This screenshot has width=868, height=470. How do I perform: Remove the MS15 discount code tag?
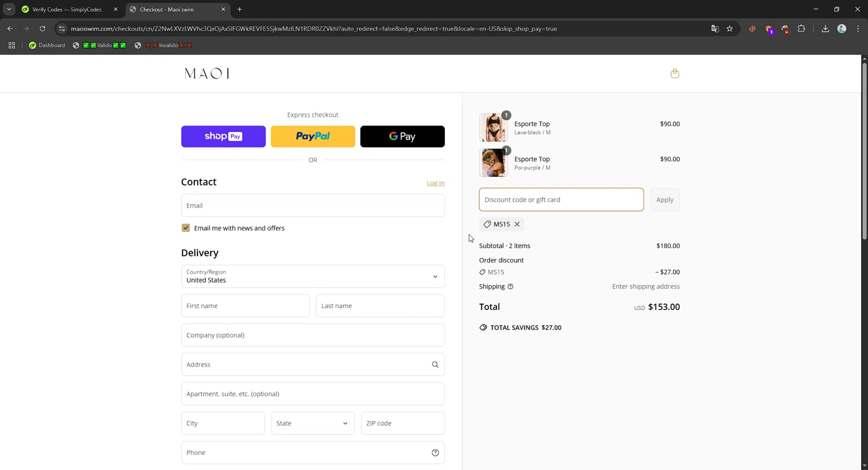[517, 224]
